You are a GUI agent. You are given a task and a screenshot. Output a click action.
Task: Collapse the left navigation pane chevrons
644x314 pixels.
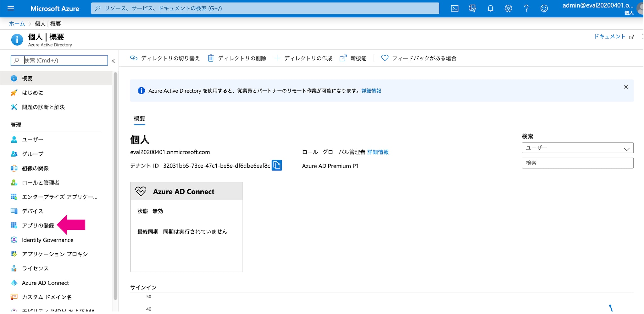(113, 61)
